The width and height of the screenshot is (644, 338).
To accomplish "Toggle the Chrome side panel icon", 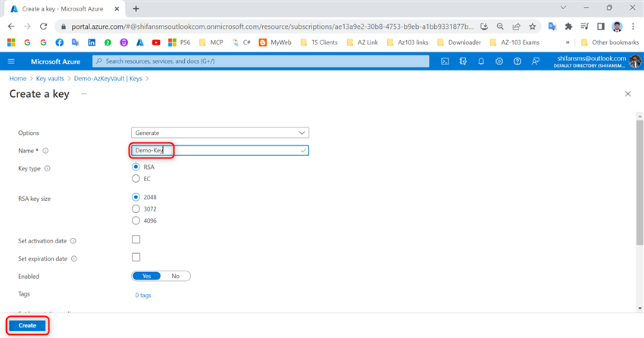I will (x=601, y=27).
